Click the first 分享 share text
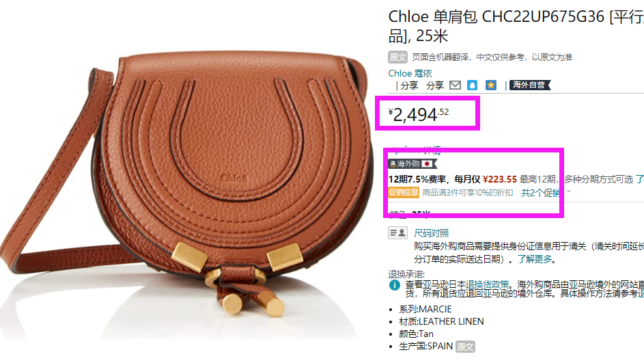The height and width of the screenshot is (363, 644). point(409,85)
